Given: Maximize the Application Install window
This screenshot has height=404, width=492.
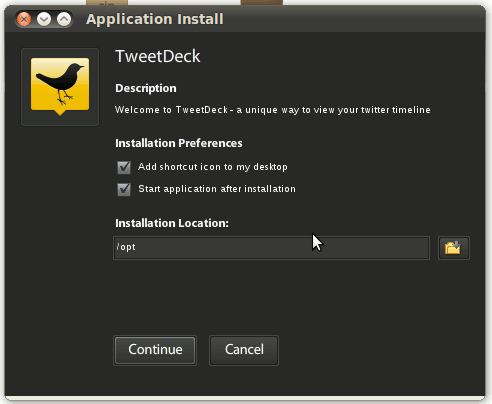Looking at the screenshot, I should pos(64,19).
